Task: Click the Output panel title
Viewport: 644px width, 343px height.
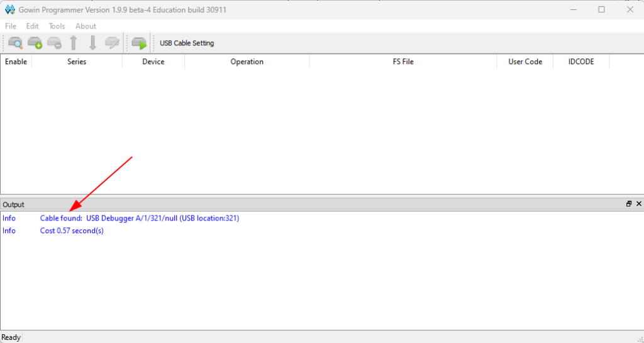Action: tap(14, 204)
